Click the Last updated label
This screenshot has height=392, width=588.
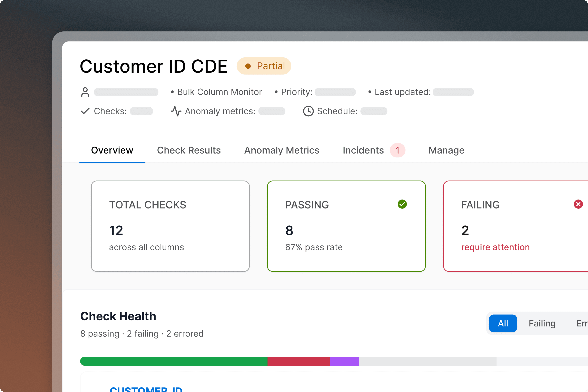pyautogui.click(x=403, y=92)
